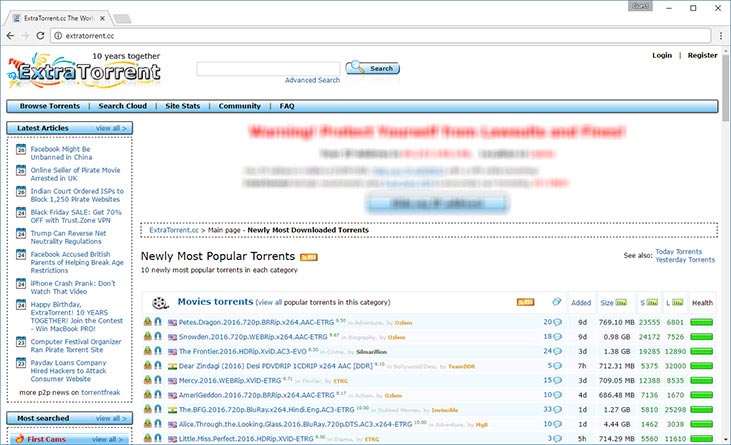Click Login link
Viewport: 731px width, 445px height.
[x=662, y=55]
